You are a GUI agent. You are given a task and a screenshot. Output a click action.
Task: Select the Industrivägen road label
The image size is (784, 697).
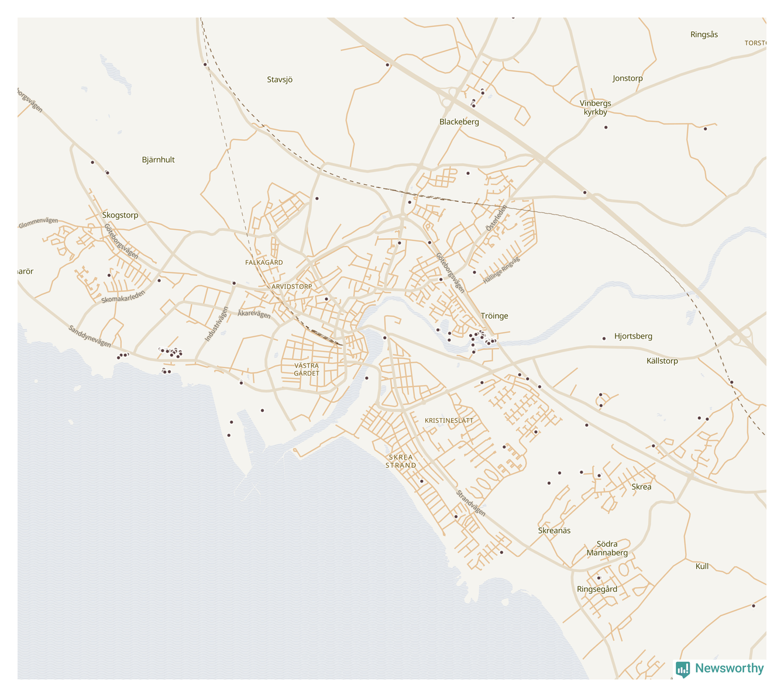click(x=216, y=324)
